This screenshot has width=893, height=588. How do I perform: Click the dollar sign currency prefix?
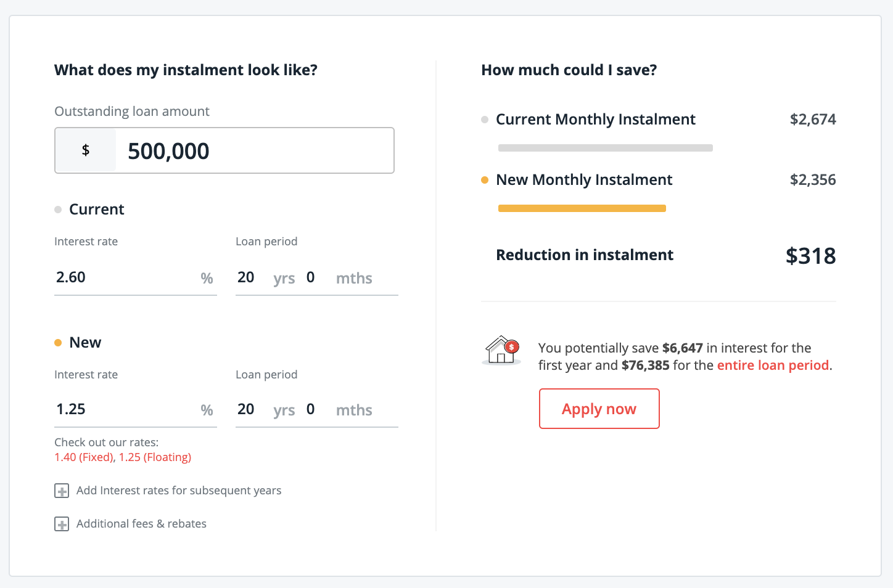point(86,150)
